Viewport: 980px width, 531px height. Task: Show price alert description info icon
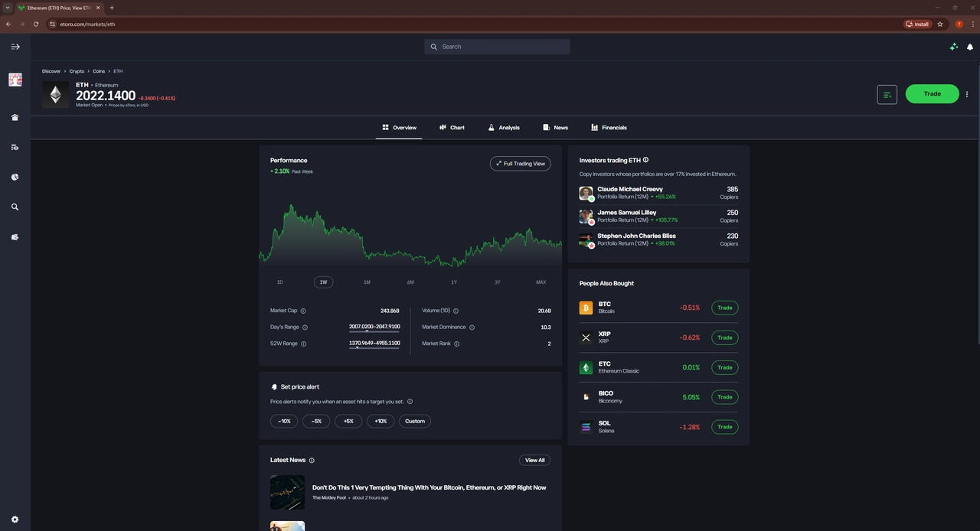point(410,402)
